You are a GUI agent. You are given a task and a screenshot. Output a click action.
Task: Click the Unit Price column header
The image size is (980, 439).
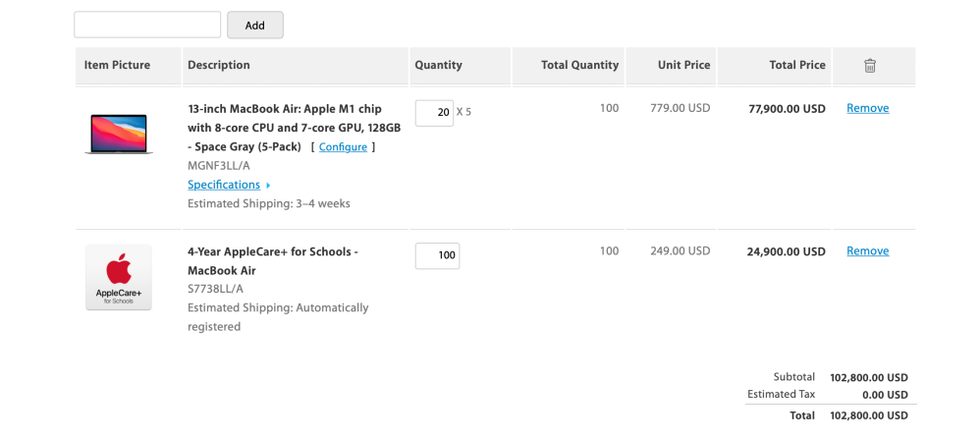683,66
